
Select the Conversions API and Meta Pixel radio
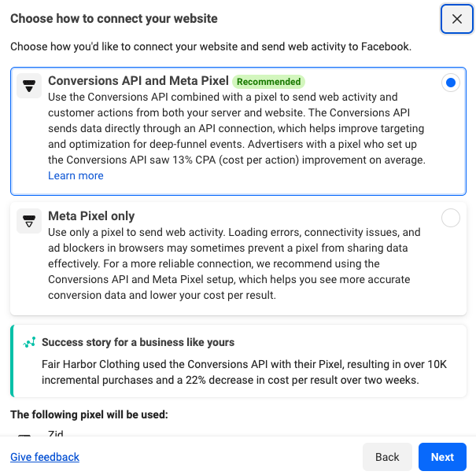point(451,83)
